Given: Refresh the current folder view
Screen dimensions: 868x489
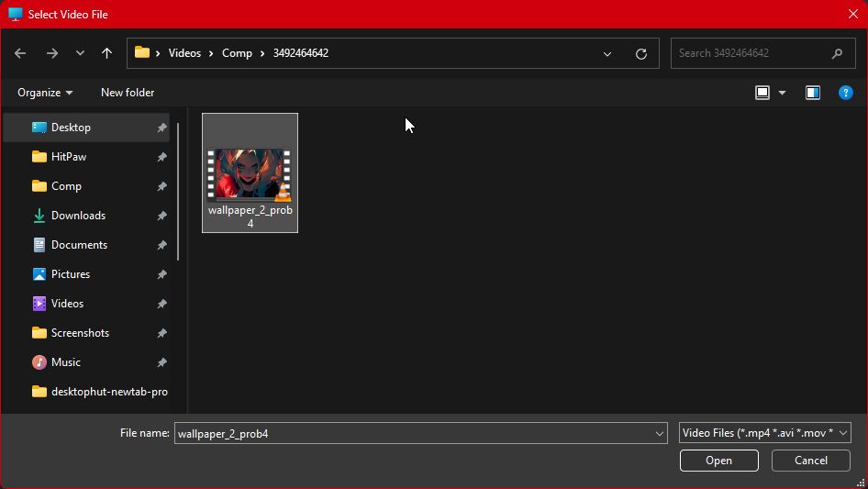Looking at the screenshot, I should 641,53.
